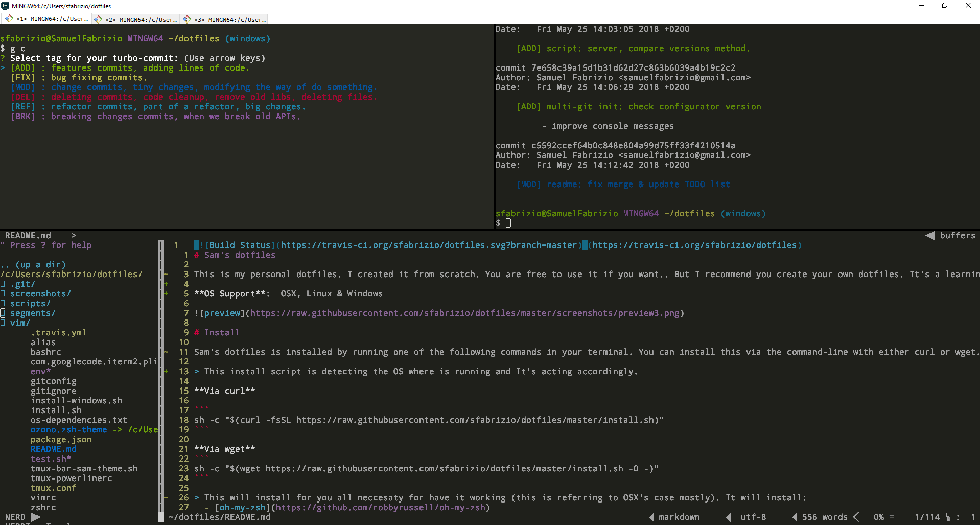Open gitconfig in the file tree
Viewport: 980px width, 525px height.
pyautogui.click(x=53, y=381)
